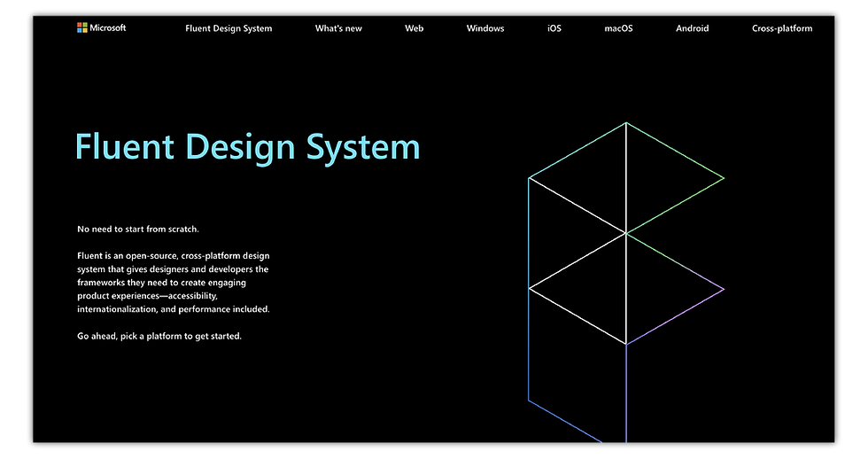Click the text 'No need to start from scratch.'
Screen dimensions: 868x459
pyautogui.click(x=138, y=229)
